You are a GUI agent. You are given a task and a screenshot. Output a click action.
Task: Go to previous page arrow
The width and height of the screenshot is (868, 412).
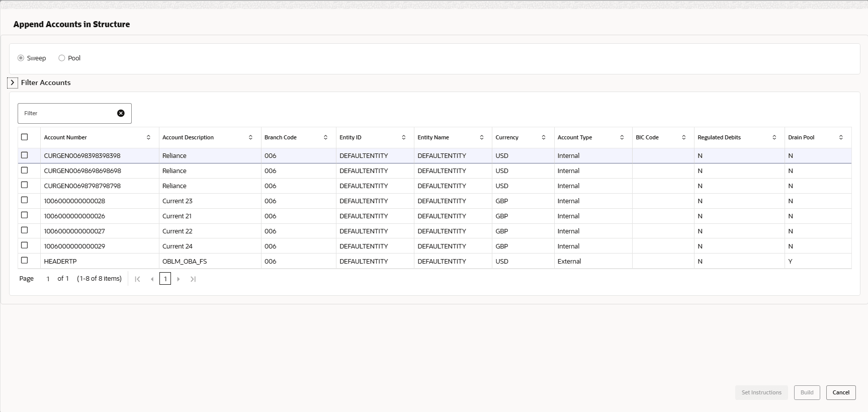(152, 279)
